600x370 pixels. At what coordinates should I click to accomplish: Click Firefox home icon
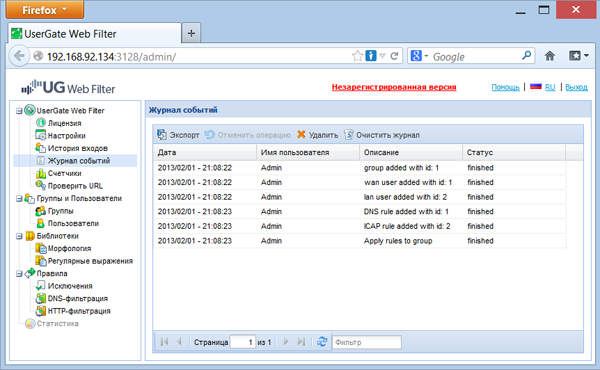tap(550, 56)
